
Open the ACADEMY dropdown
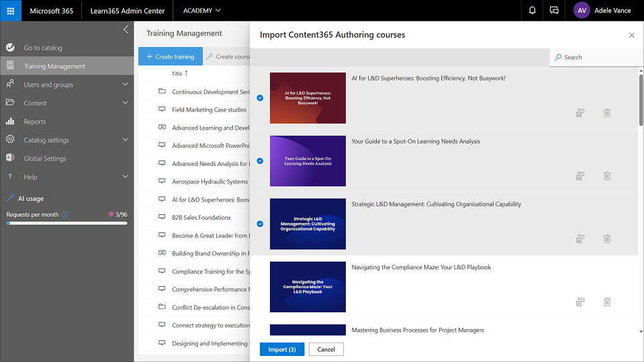(202, 11)
